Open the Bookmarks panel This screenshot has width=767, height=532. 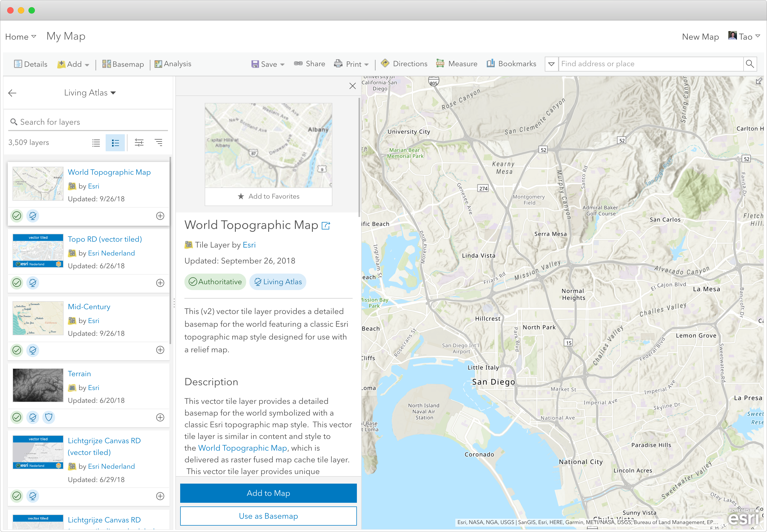511,63
